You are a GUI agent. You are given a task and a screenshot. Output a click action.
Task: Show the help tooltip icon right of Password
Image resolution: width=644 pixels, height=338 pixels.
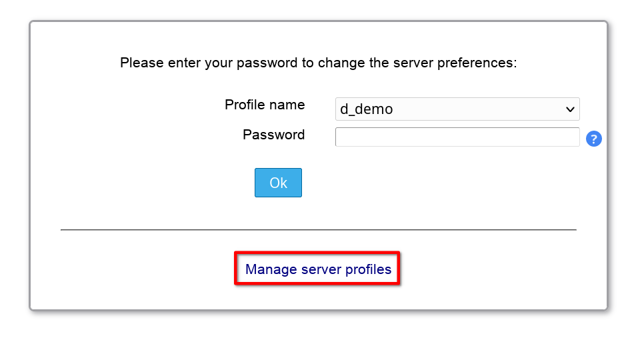coord(593,139)
